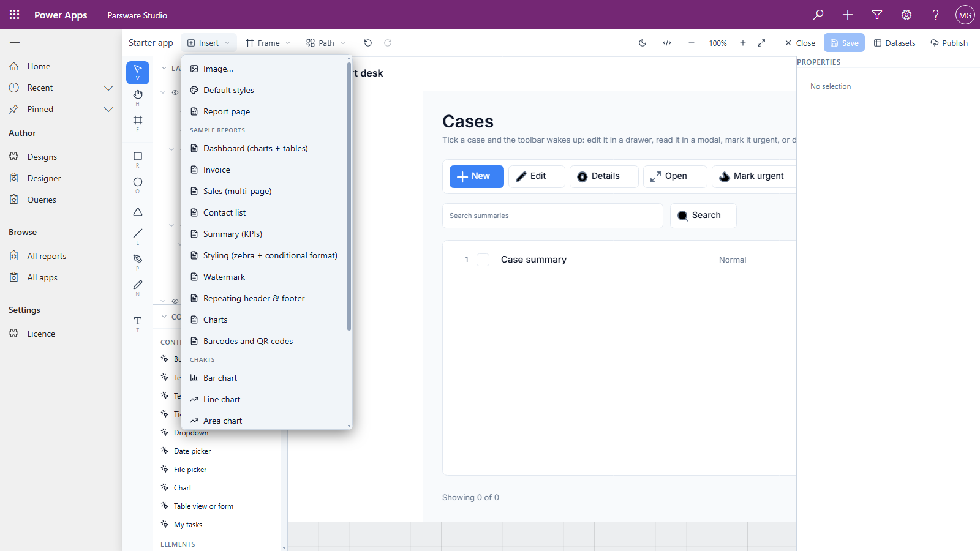
Task: Open the filter funnel icon
Action: 877,15
